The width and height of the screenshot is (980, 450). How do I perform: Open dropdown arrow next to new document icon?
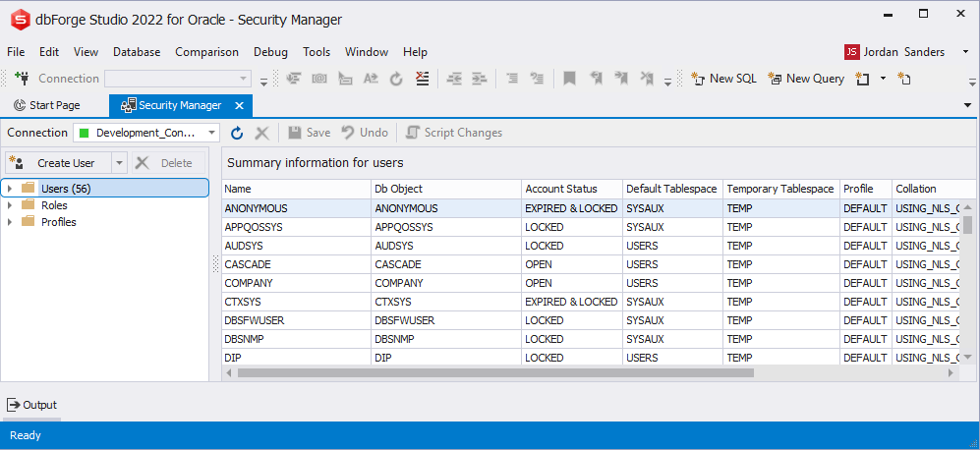pyautogui.click(x=883, y=79)
